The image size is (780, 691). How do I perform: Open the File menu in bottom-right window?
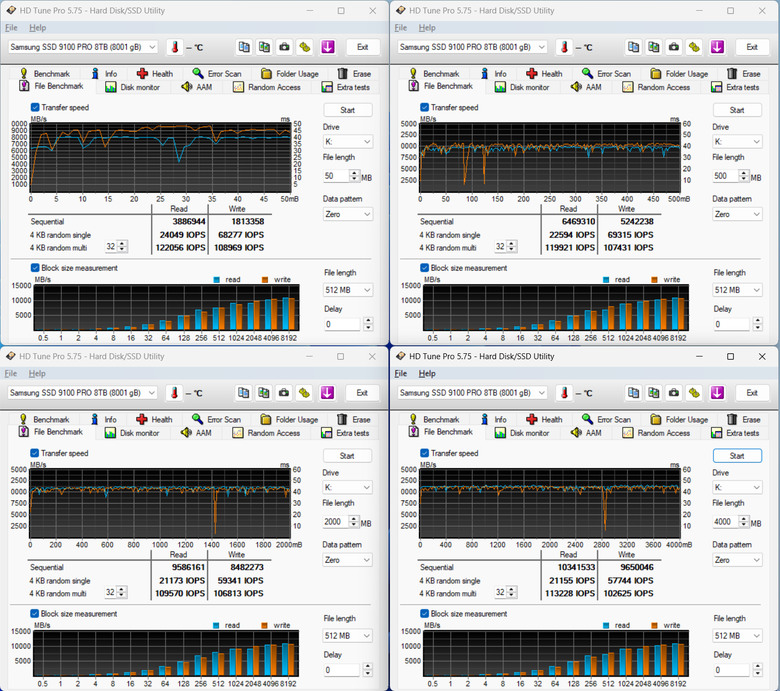(400, 374)
